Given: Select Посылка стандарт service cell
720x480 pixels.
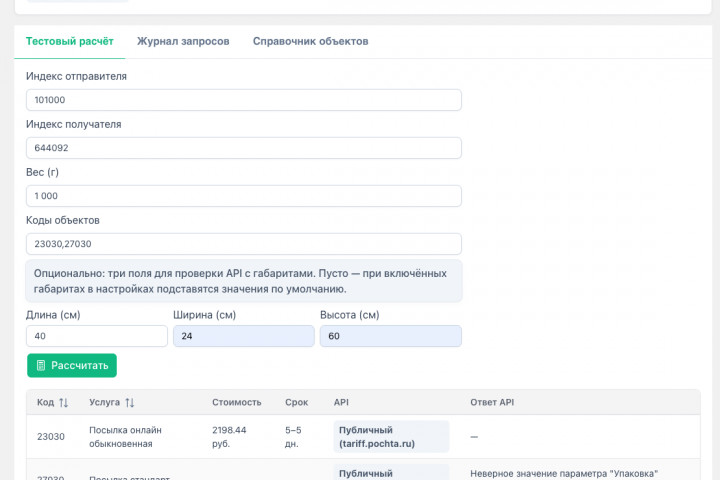Looking at the screenshot, I should 129,478.
